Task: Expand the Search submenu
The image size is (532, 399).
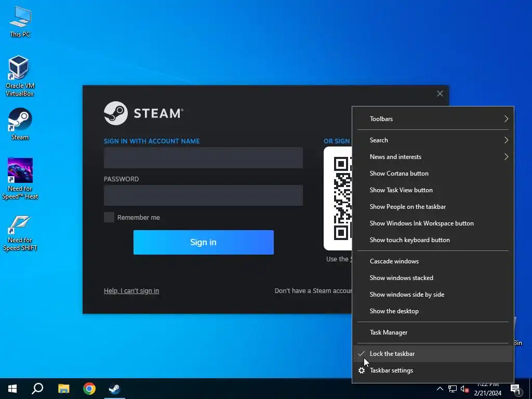Action: [x=433, y=140]
